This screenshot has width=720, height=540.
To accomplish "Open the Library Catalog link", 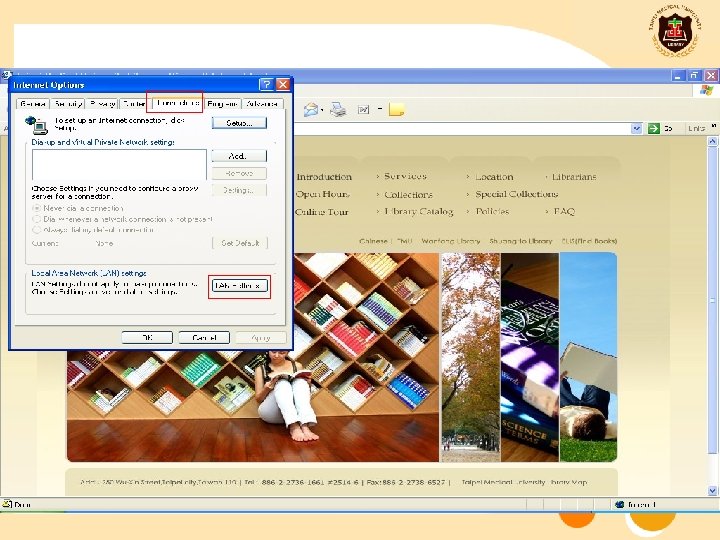I will coord(419,212).
